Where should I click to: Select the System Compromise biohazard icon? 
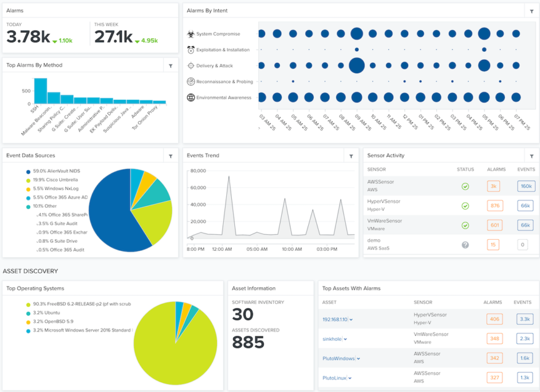coord(191,34)
